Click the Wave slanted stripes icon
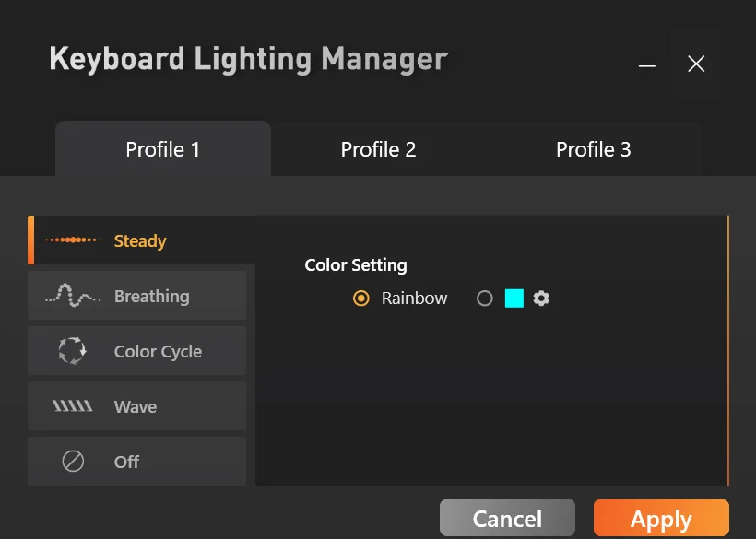 click(73, 405)
